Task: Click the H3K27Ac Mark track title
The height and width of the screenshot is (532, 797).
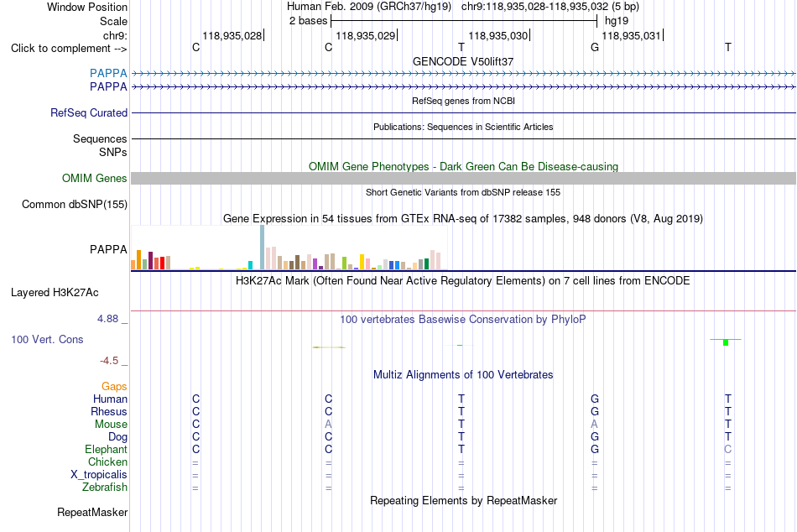Action: (462, 281)
